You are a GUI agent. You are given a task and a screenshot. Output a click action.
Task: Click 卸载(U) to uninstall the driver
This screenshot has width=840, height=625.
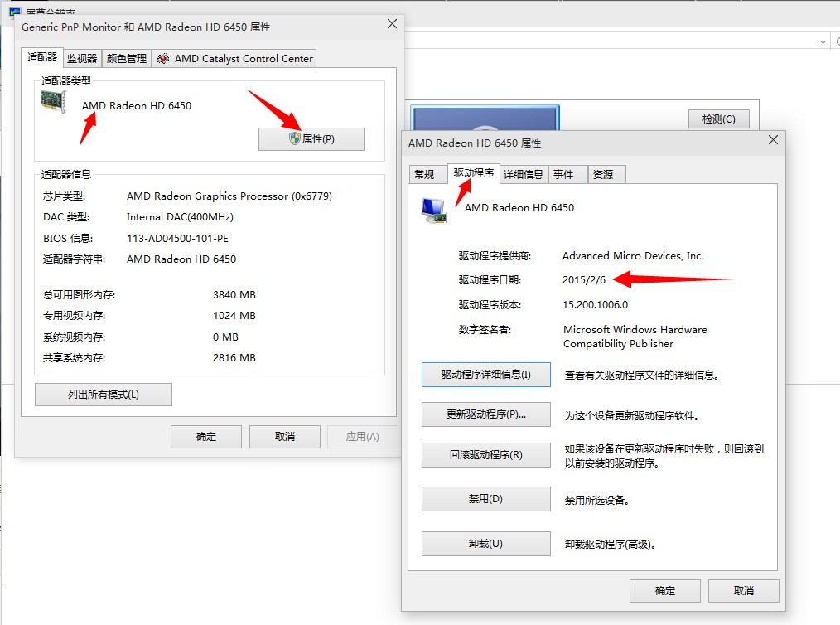(x=486, y=544)
